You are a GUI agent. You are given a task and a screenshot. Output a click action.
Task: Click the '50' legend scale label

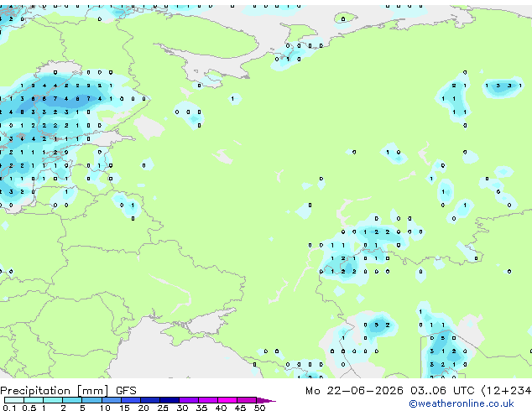[259, 408]
